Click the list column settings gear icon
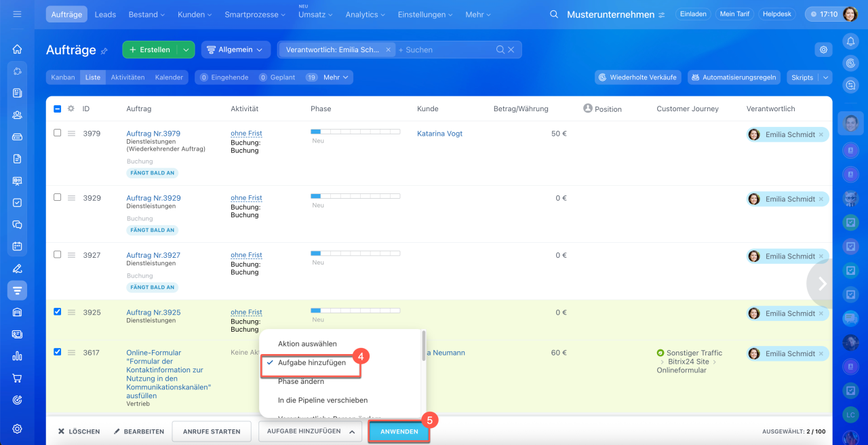 (x=71, y=109)
